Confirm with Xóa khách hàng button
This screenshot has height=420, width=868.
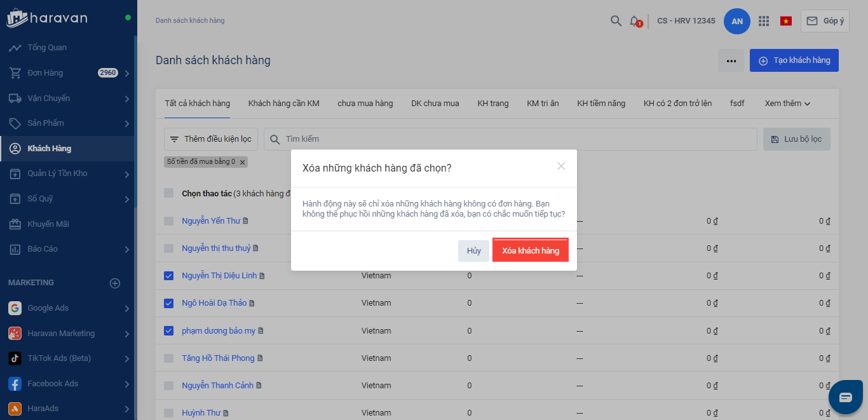point(530,251)
